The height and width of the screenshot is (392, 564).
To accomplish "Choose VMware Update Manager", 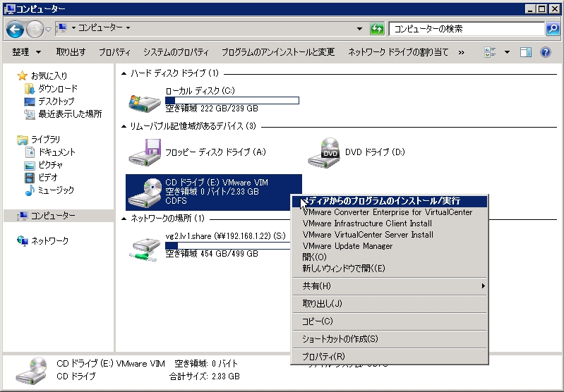I will (390, 246).
